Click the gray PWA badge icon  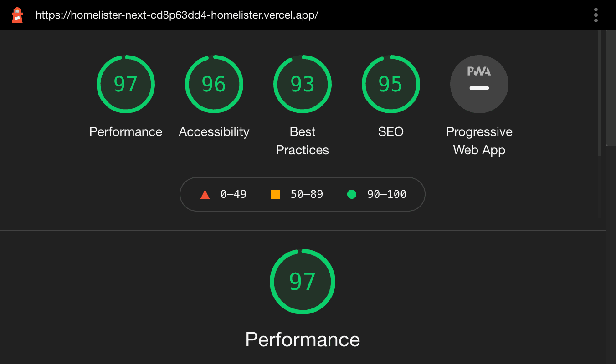click(479, 84)
